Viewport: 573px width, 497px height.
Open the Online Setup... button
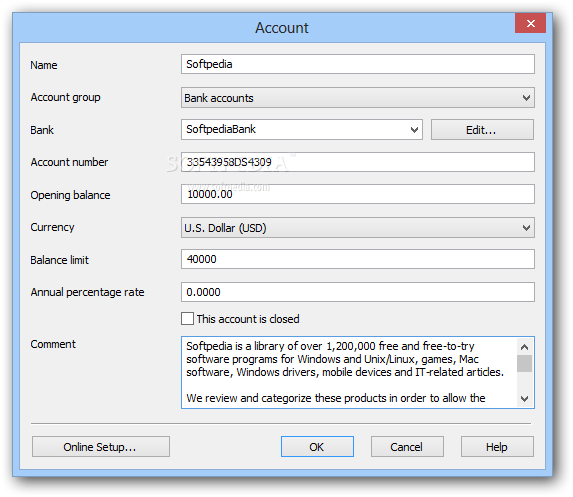(x=100, y=447)
